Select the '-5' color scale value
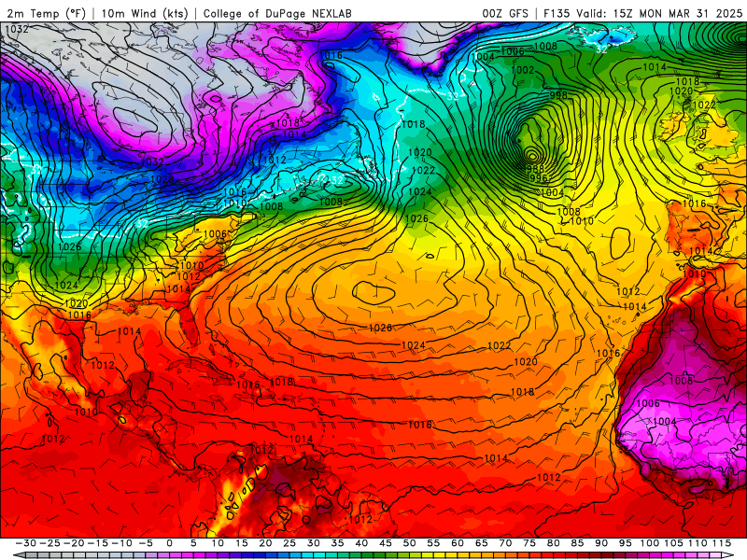Image resolution: width=747 pixels, height=560 pixels. [x=147, y=543]
